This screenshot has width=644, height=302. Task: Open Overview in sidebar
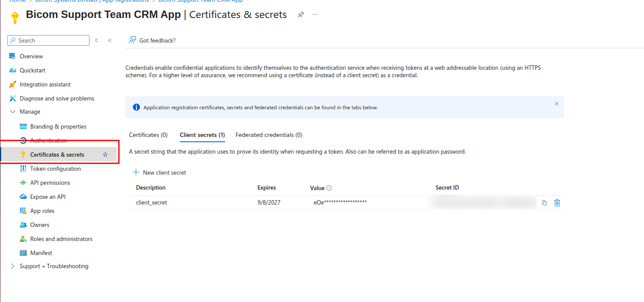(31, 56)
